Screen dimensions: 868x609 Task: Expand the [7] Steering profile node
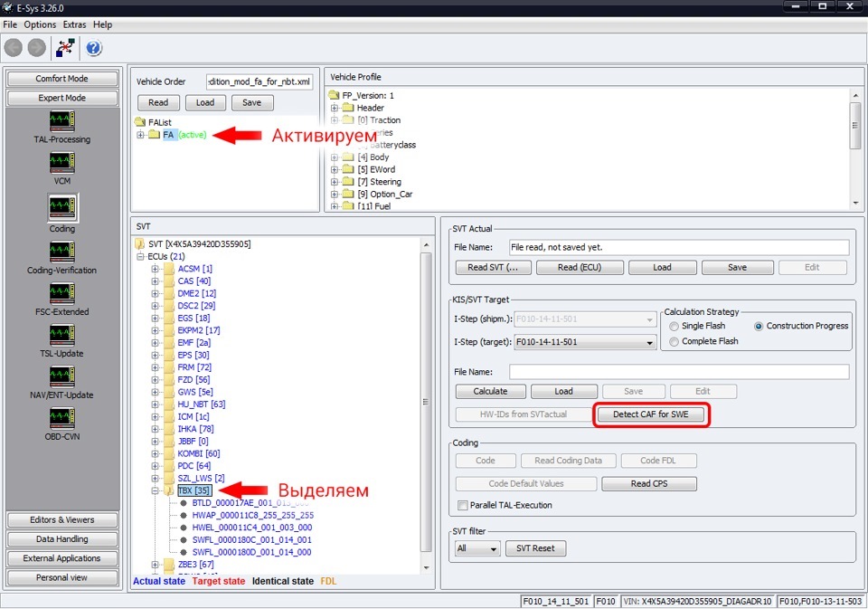(x=335, y=182)
